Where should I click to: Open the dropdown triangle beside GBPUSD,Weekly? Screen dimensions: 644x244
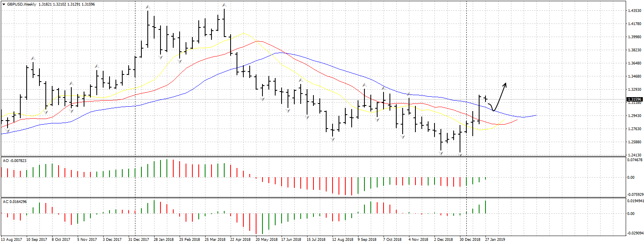(4, 4)
